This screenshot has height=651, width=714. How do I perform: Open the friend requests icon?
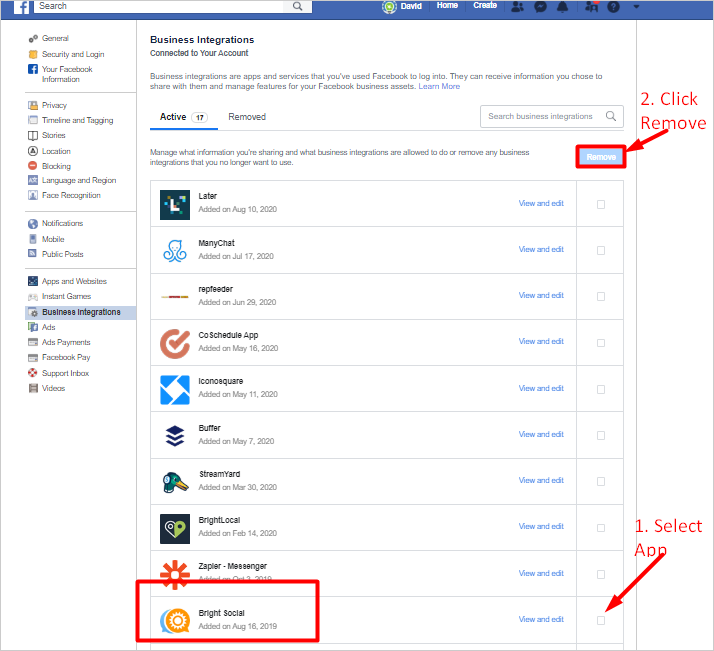click(517, 6)
